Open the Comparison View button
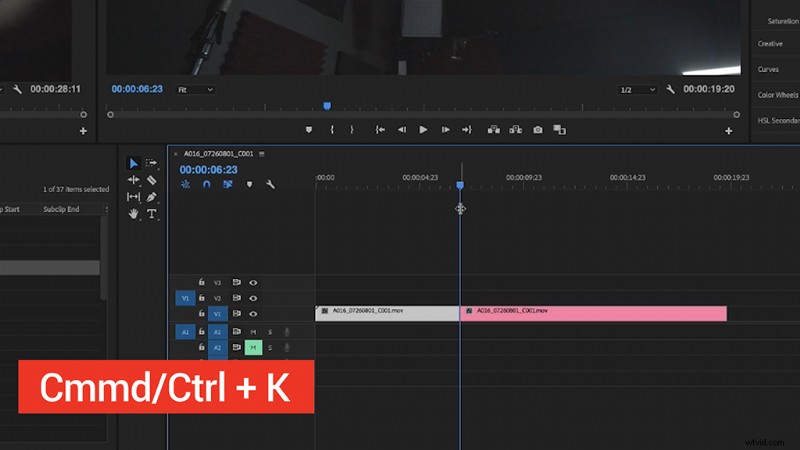Viewport: 800px width, 450px height. (560, 130)
